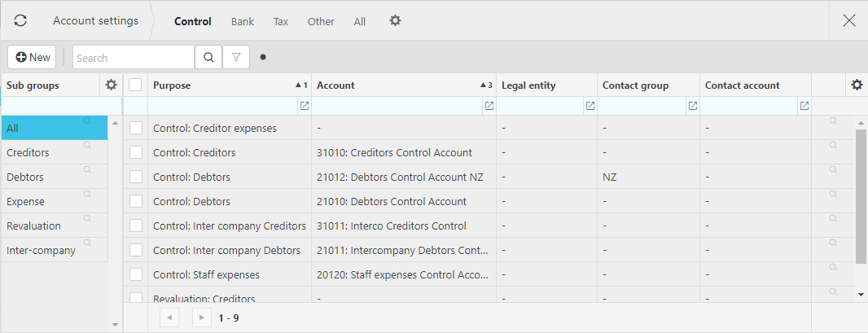Open the gear settings icon after All tab
This screenshot has height=333, width=868.
[x=395, y=20]
